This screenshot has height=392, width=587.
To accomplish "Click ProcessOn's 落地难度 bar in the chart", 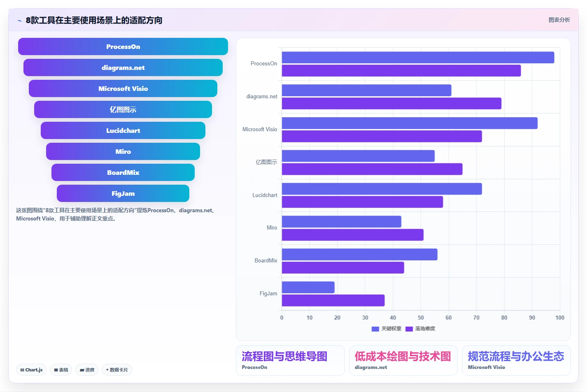I will pyautogui.click(x=401, y=71).
